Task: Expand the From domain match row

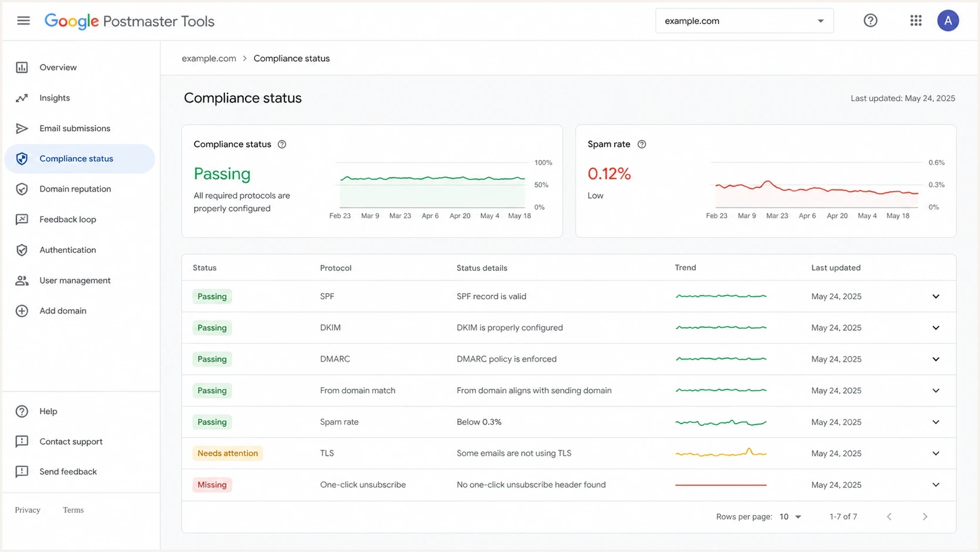Action: (936, 391)
